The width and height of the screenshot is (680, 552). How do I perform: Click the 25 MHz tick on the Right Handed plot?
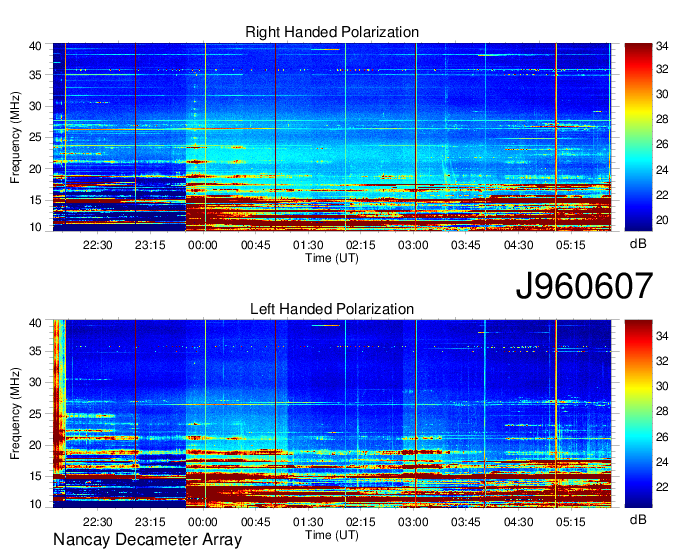point(35,137)
